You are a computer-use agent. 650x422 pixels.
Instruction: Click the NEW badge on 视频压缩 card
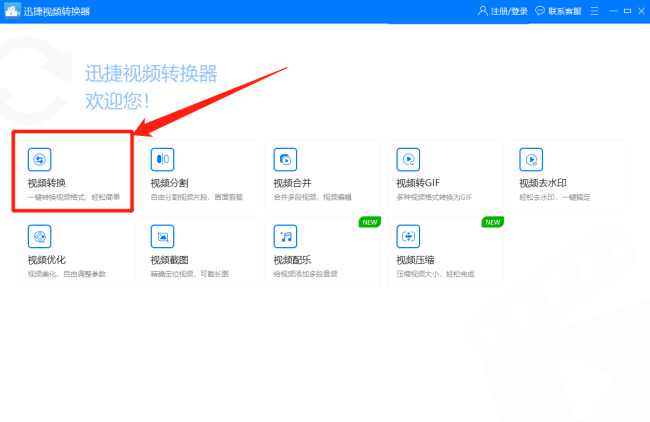coord(492,222)
